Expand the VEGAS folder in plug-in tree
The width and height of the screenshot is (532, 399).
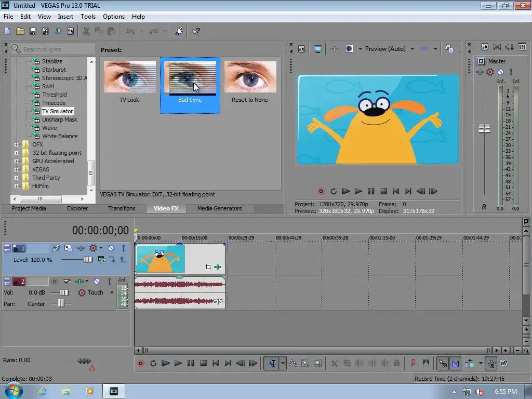coord(16,169)
